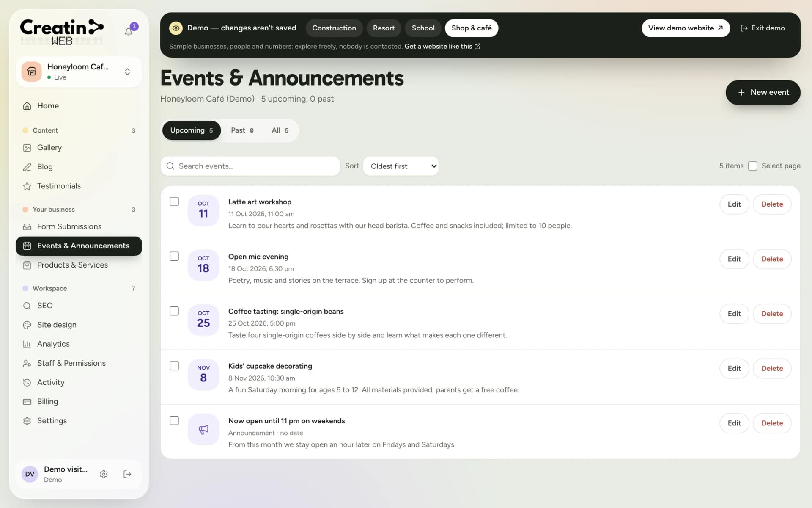
Task: Switch to the All events tab
Action: [280, 130]
